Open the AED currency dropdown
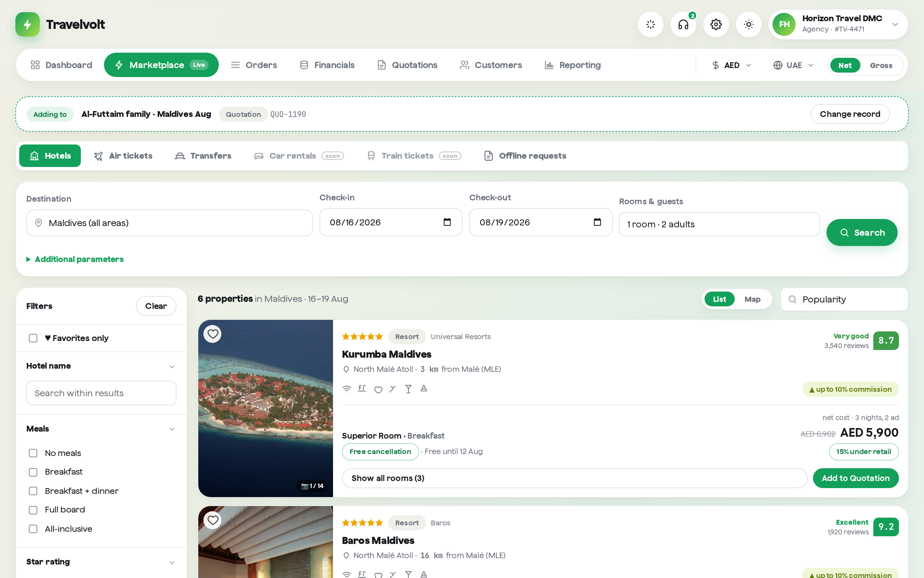Image resolution: width=924 pixels, height=578 pixels. pyautogui.click(x=732, y=66)
